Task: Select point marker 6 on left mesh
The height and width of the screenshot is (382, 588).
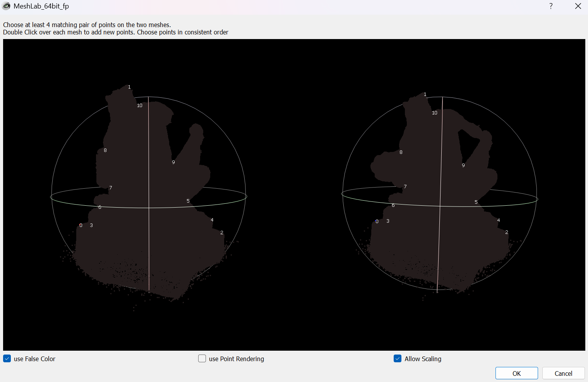Action: [100, 207]
